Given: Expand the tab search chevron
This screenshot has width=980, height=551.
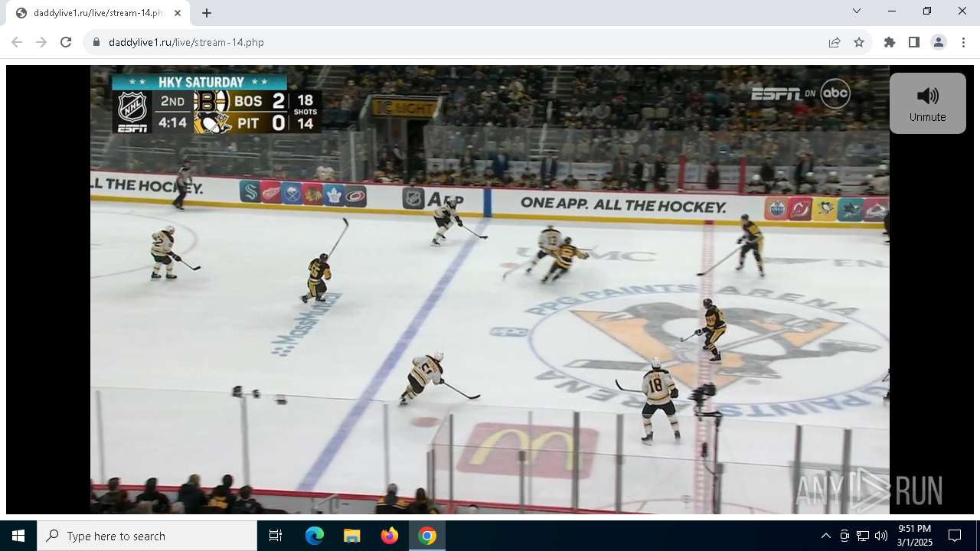Looking at the screenshot, I should tap(857, 11).
